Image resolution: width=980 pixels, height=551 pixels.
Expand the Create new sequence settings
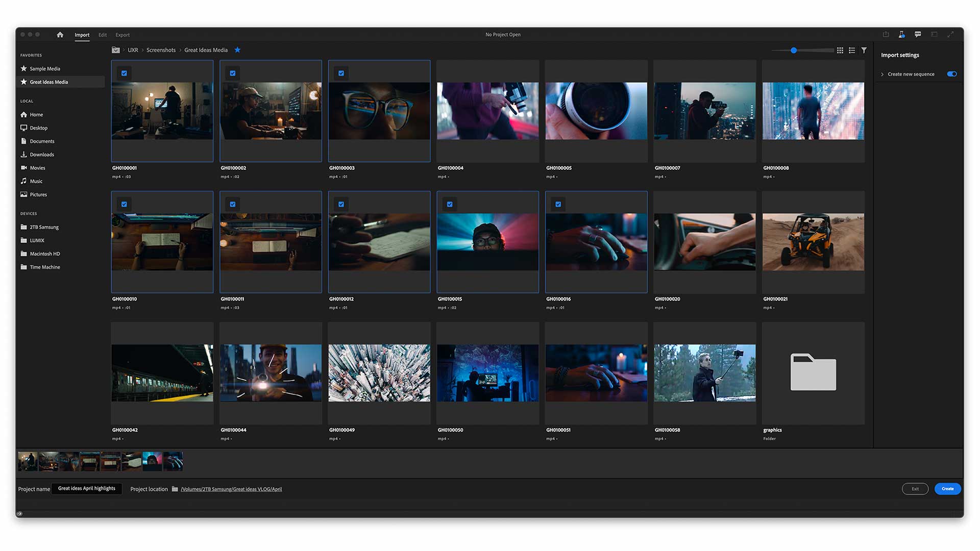point(883,74)
